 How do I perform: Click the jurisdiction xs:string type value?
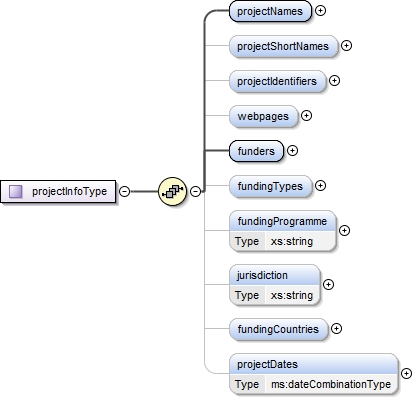tap(292, 295)
